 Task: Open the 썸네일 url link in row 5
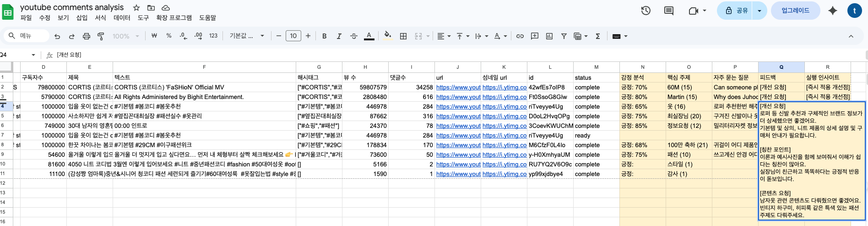click(505, 116)
